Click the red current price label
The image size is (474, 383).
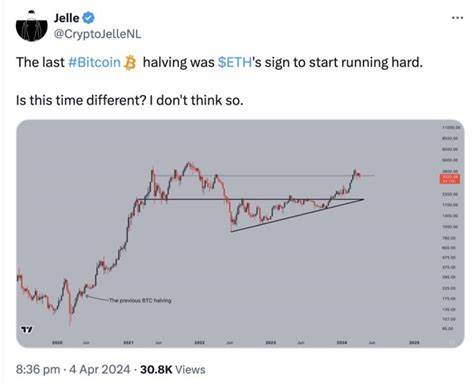click(x=449, y=179)
